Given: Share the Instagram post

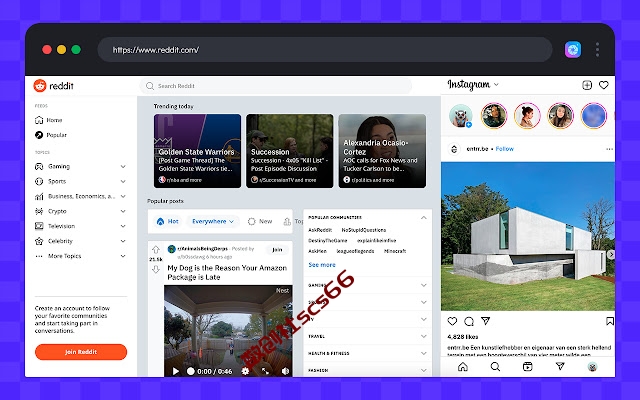Looking at the screenshot, I should 485,321.
